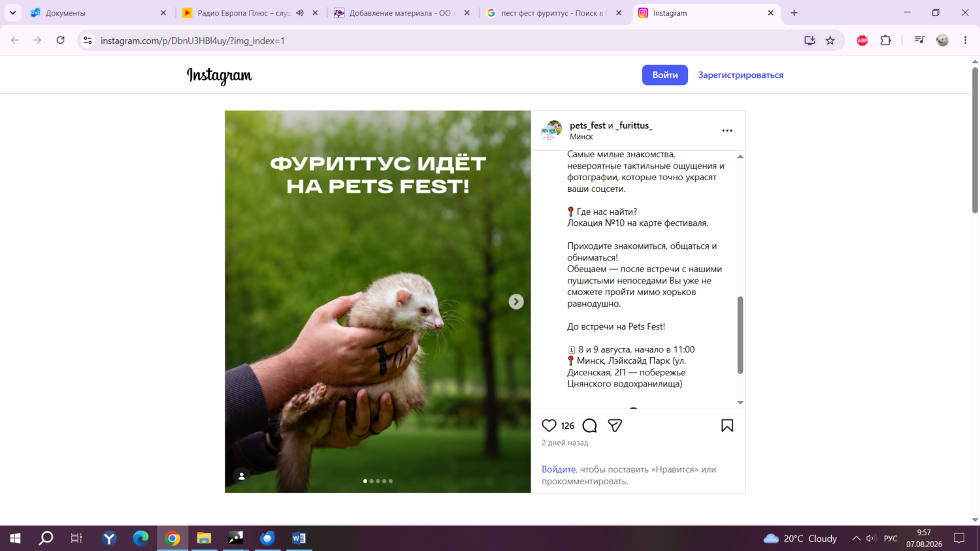Select the Instagram tab
The width and height of the screenshot is (980, 551).
(706, 13)
